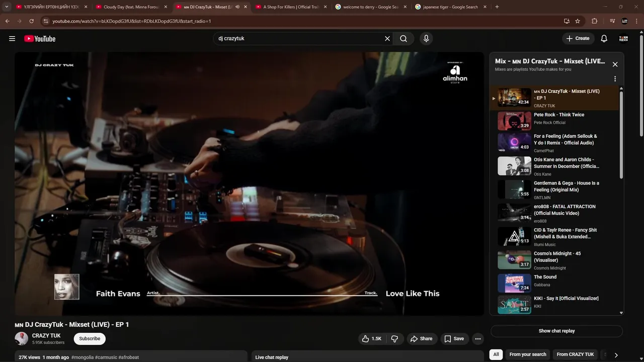644x362 pixels.
Task: Open CRAZY TUK channel name link
Action: [x=46, y=336]
